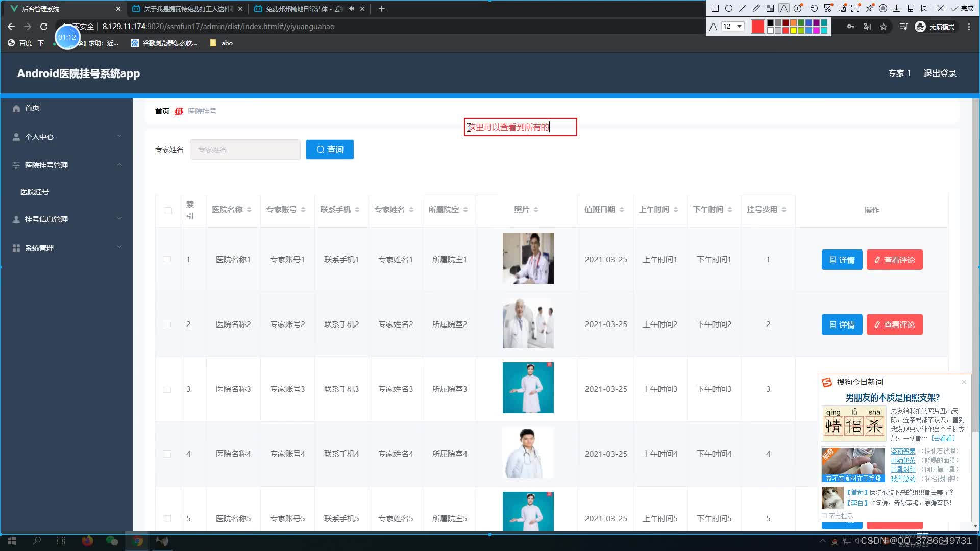
Task: Check the checkbox for row 2
Action: [x=167, y=324]
